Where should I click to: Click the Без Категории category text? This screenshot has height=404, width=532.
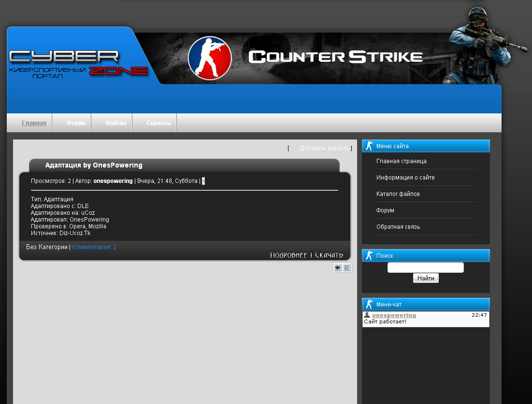pos(47,247)
